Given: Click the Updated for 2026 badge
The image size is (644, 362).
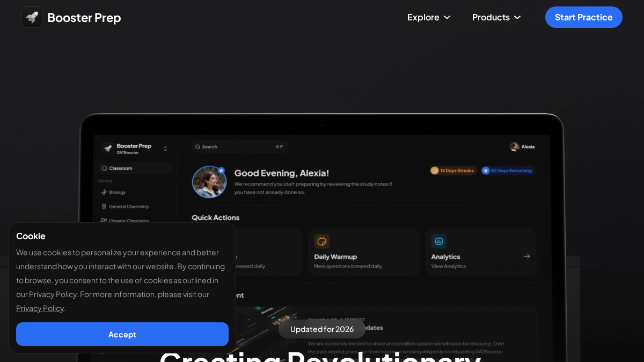Looking at the screenshot, I should 322,329.
